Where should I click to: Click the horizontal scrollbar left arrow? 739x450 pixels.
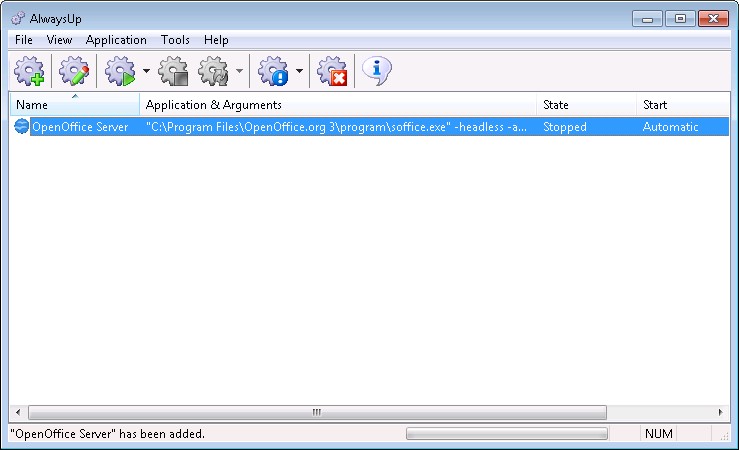[x=18, y=412]
